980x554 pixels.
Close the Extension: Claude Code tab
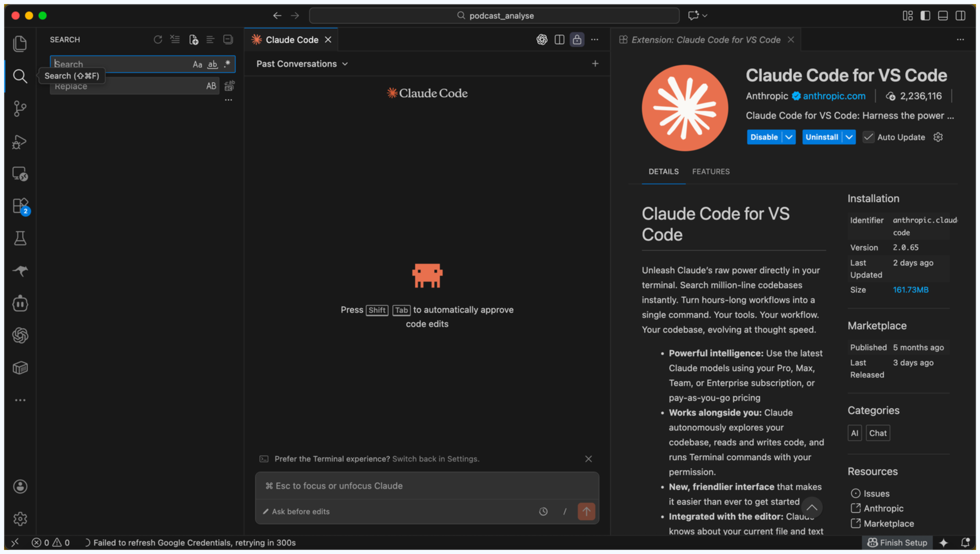click(x=791, y=40)
